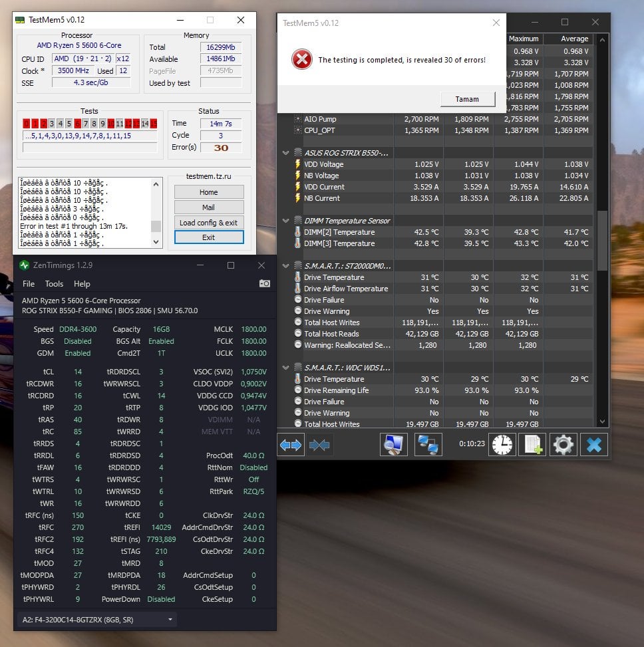Screen dimensions: 644x647
Task: Collapse the ASUS ROG STRIX B550 sensor group
Action: point(285,153)
